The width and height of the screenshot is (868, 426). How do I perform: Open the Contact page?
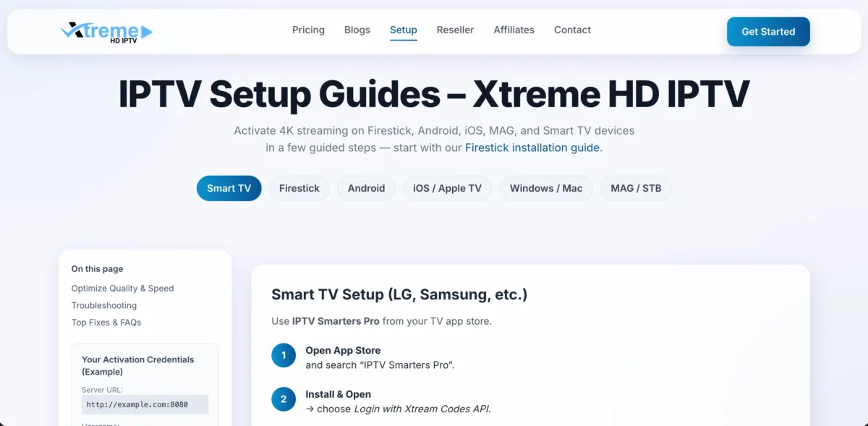click(x=572, y=30)
